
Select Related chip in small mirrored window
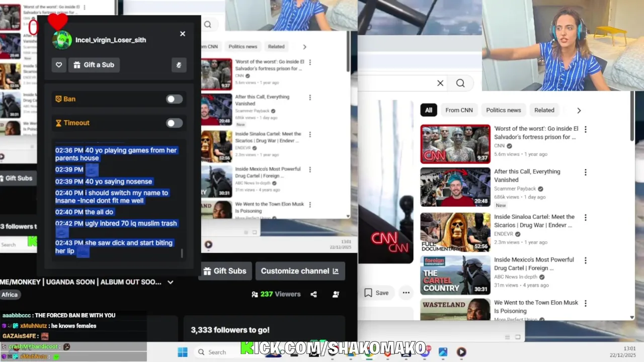click(276, 46)
